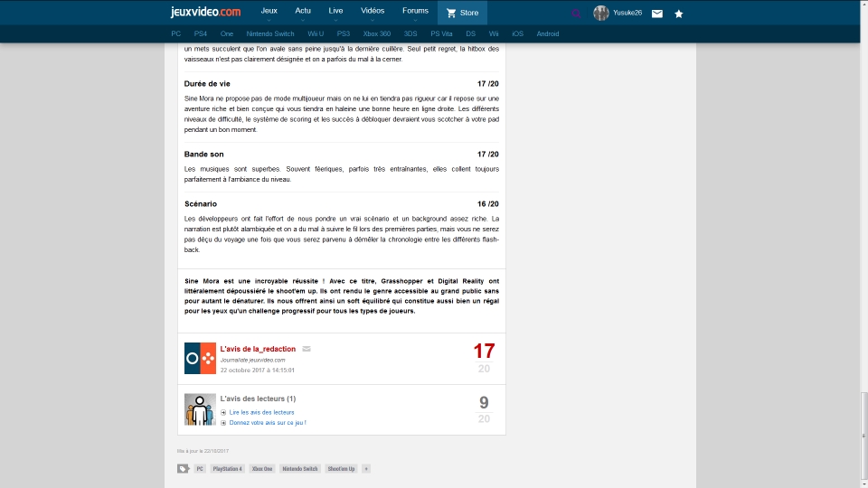The image size is (868, 488).
Task: Click the readers avatar thumbnail
Action: [x=200, y=409]
